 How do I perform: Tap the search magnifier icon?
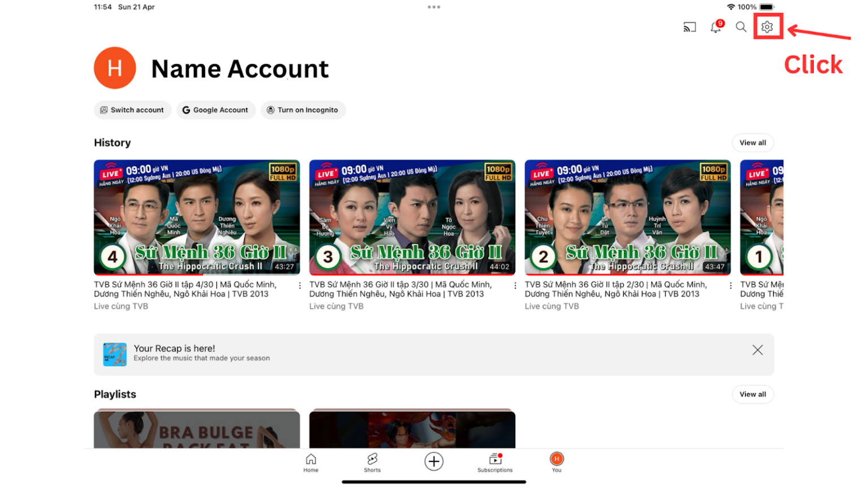pos(741,27)
